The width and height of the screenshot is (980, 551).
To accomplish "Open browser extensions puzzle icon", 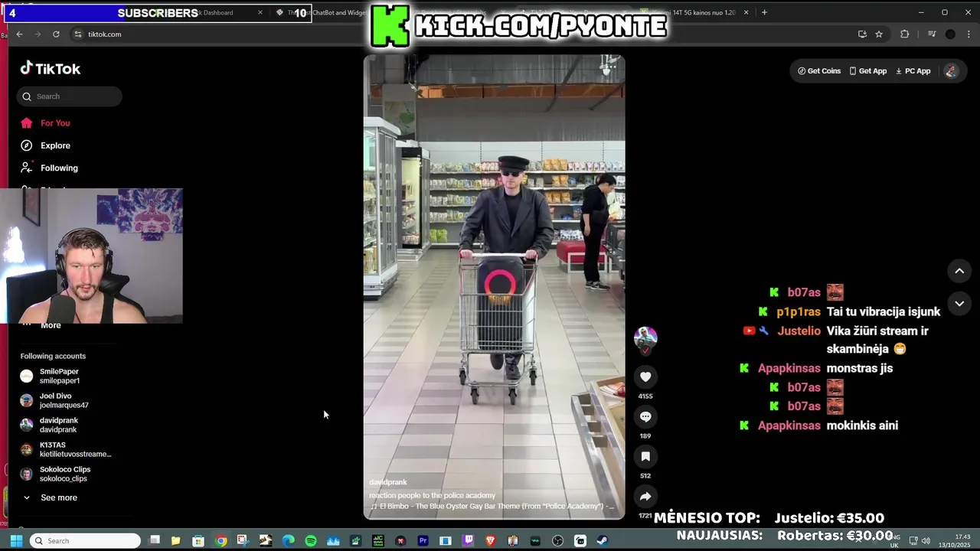I will pos(904,34).
